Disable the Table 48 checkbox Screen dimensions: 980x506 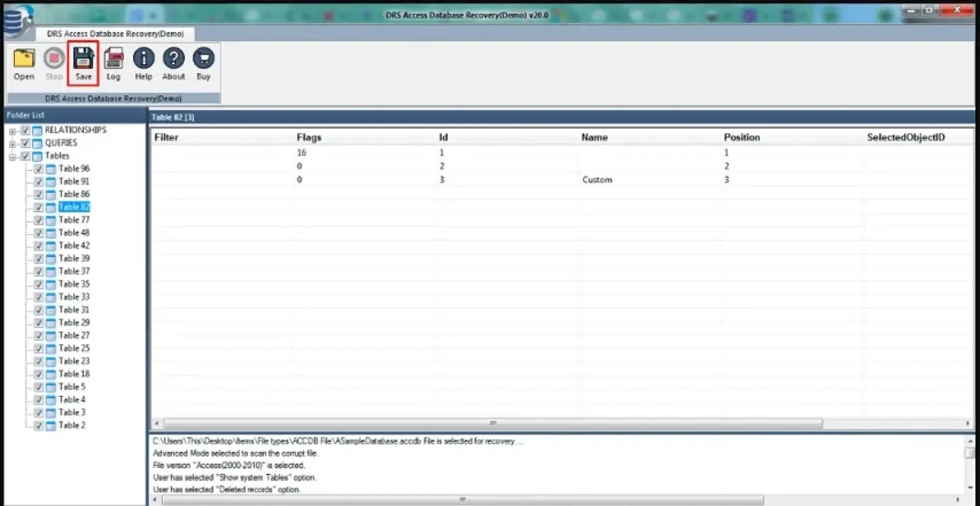pos(39,233)
